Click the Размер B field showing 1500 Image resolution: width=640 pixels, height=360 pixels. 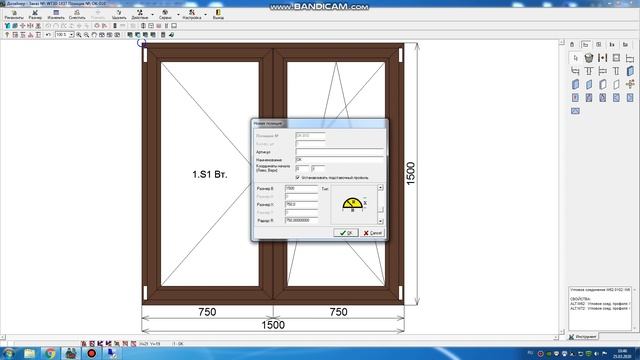click(x=301, y=189)
